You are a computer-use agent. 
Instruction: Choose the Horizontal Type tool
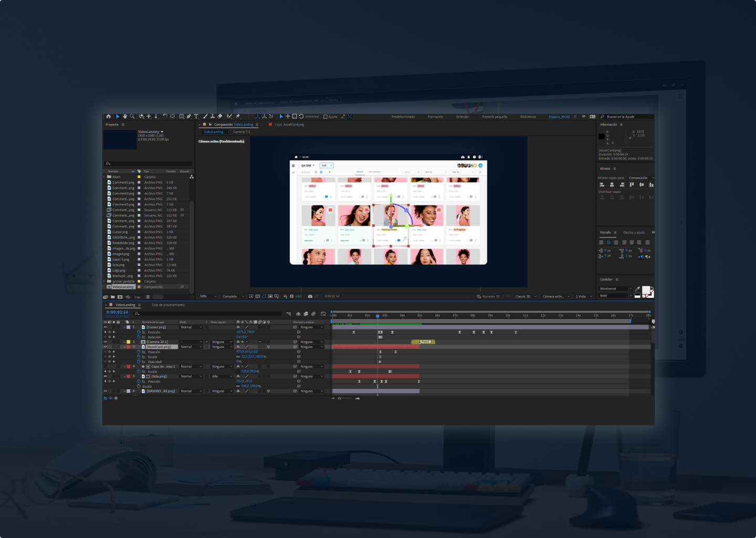[x=196, y=117]
